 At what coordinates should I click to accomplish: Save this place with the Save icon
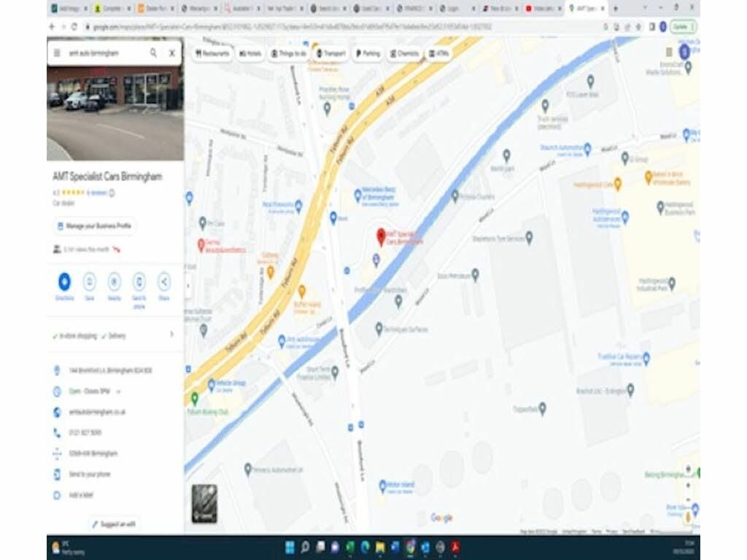click(89, 281)
